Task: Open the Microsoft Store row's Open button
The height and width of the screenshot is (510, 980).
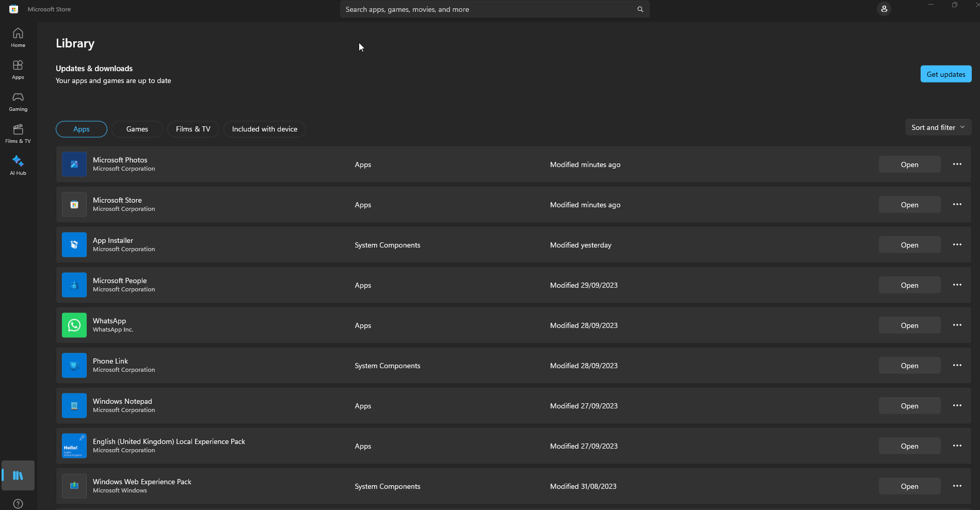Action: [x=909, y=205]
